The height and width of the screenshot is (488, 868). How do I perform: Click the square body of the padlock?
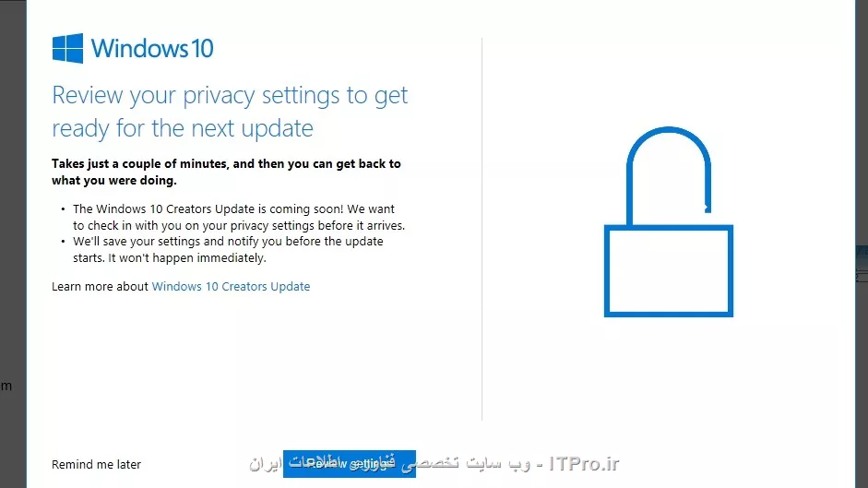click(669, 271)
